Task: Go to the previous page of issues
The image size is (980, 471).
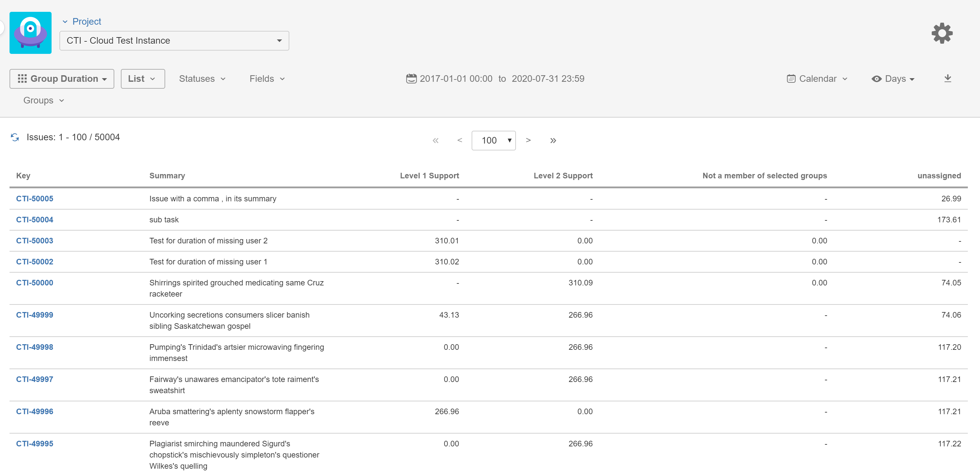Action: click(459, 140)
